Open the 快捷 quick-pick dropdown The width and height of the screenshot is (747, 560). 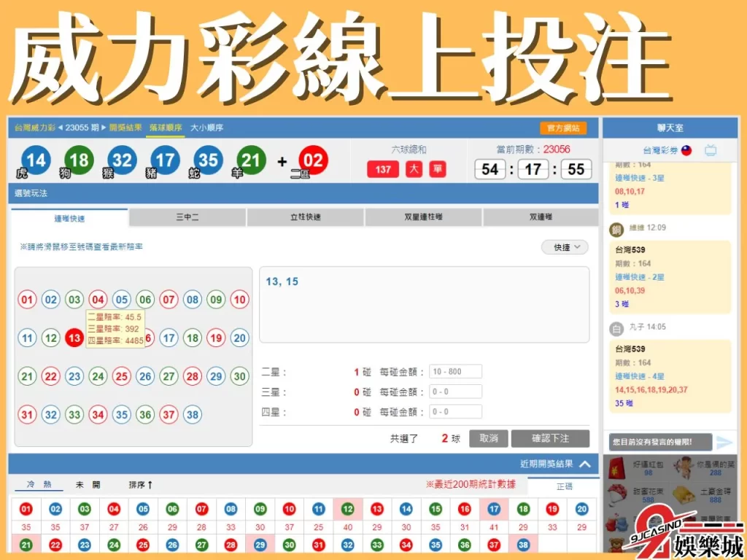pos(564,247)
